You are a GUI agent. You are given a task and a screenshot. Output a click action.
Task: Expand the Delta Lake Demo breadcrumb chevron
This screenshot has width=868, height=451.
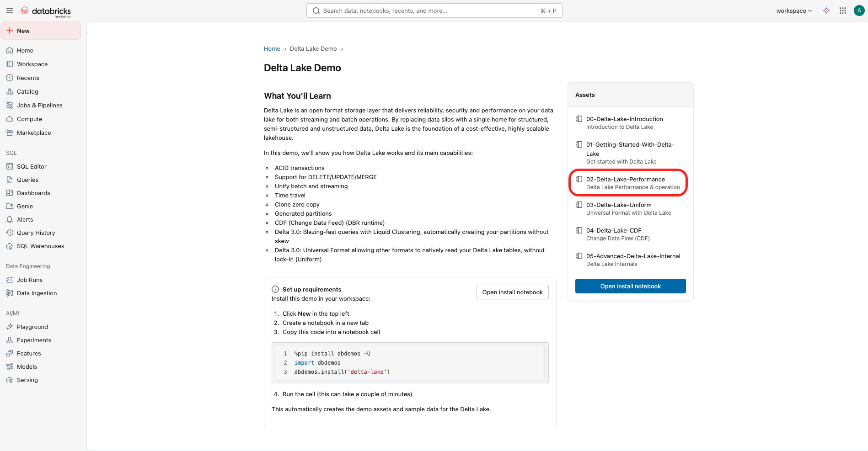(x=342, y=48)
